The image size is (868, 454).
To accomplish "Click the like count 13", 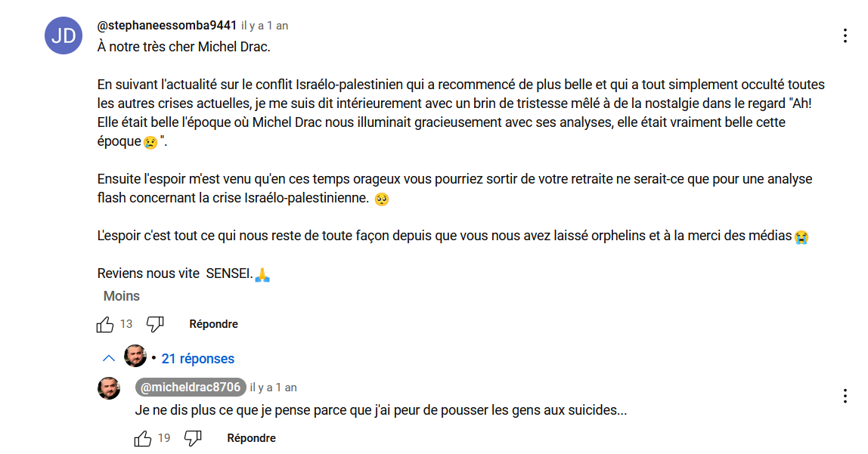I will 126,324.
